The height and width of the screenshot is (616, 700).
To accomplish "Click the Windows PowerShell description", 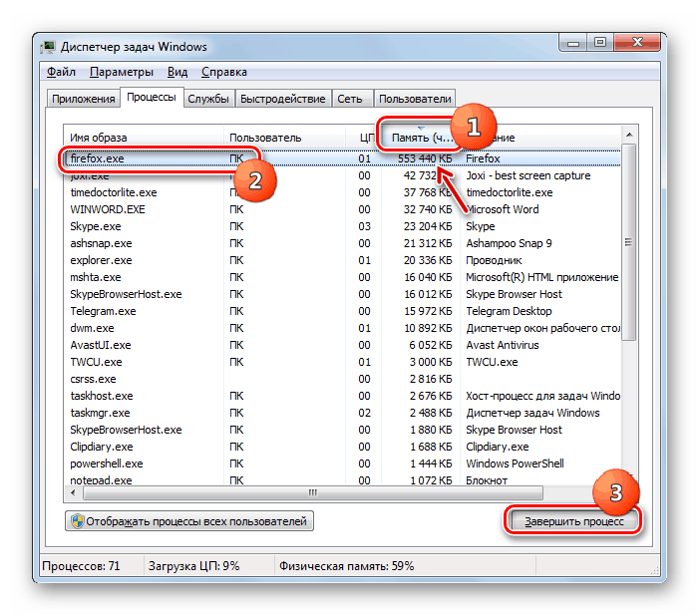I will [515, 464].
